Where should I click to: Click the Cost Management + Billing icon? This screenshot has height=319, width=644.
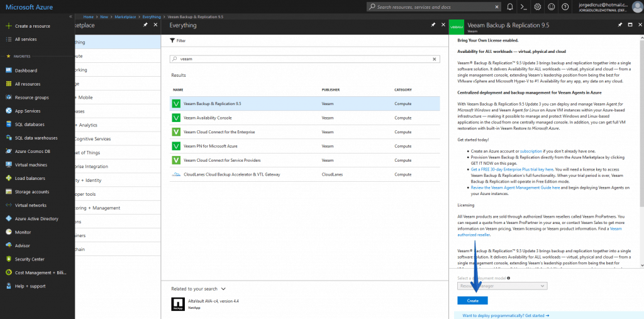pyautogui.click(x=8, y=272)
